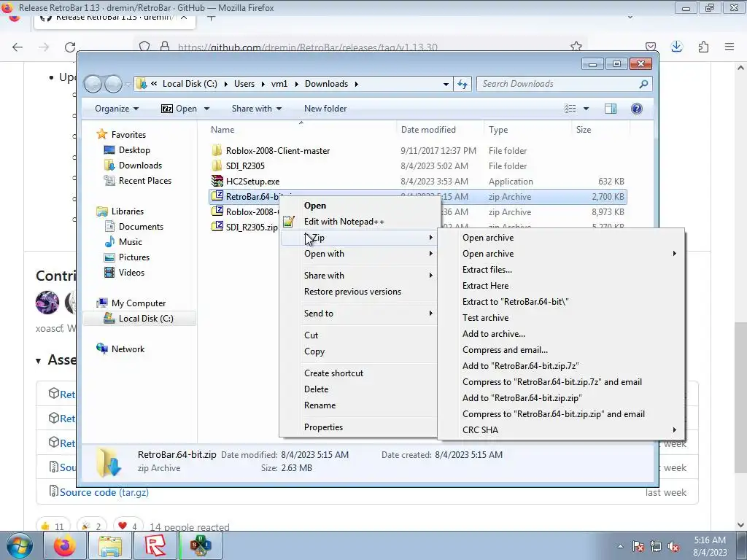Select Desktop under Favorites

134,150
